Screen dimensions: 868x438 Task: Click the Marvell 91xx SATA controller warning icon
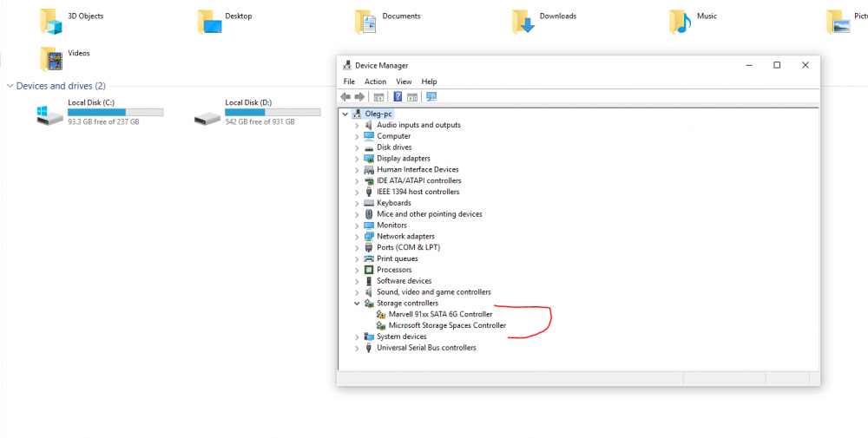tap(381, 314)
